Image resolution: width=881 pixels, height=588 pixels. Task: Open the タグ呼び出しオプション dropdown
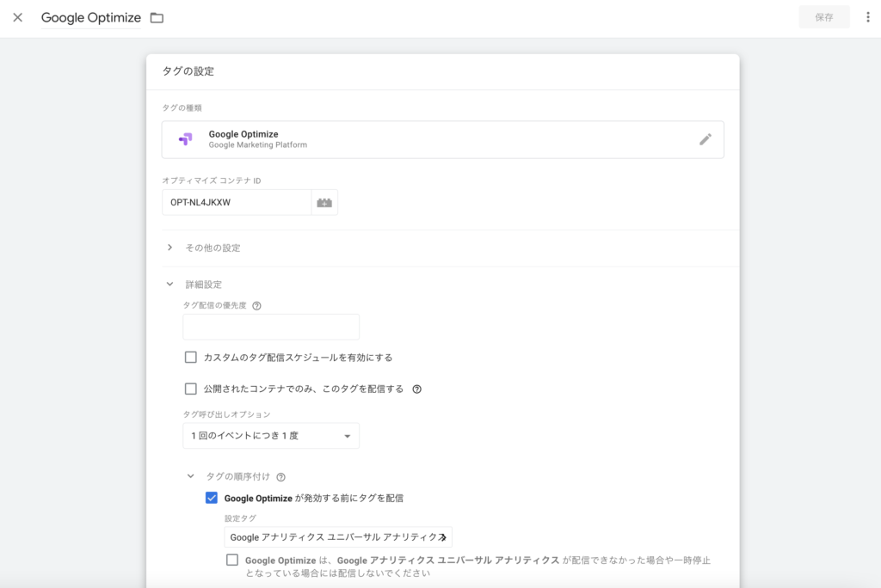tap(271, 436)
